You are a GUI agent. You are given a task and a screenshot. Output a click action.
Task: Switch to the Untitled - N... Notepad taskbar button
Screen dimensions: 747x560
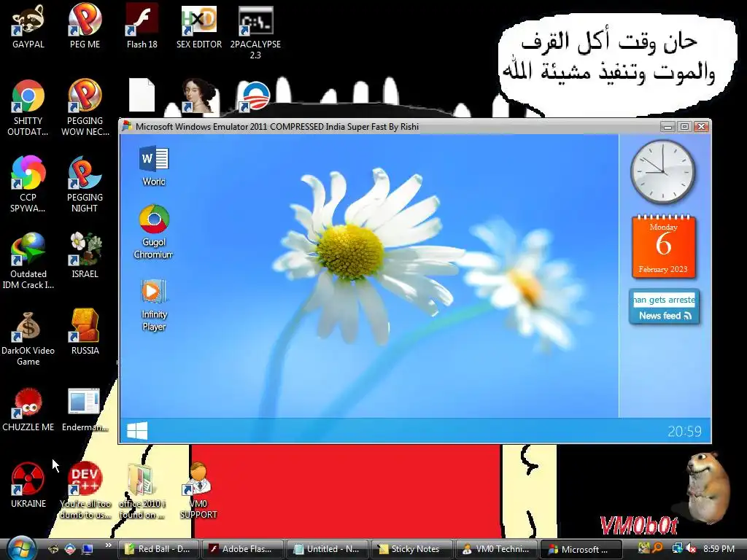[x=327, y=549]
